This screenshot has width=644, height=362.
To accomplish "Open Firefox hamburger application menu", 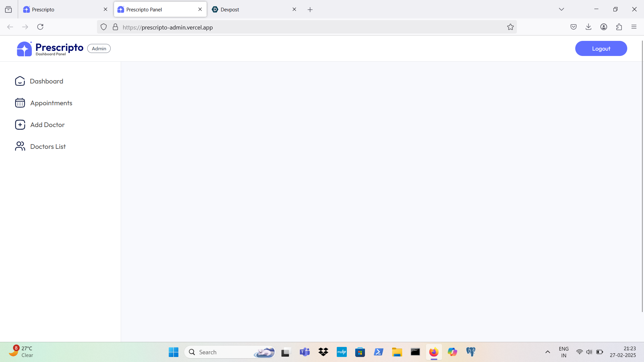I will (634, 27).
